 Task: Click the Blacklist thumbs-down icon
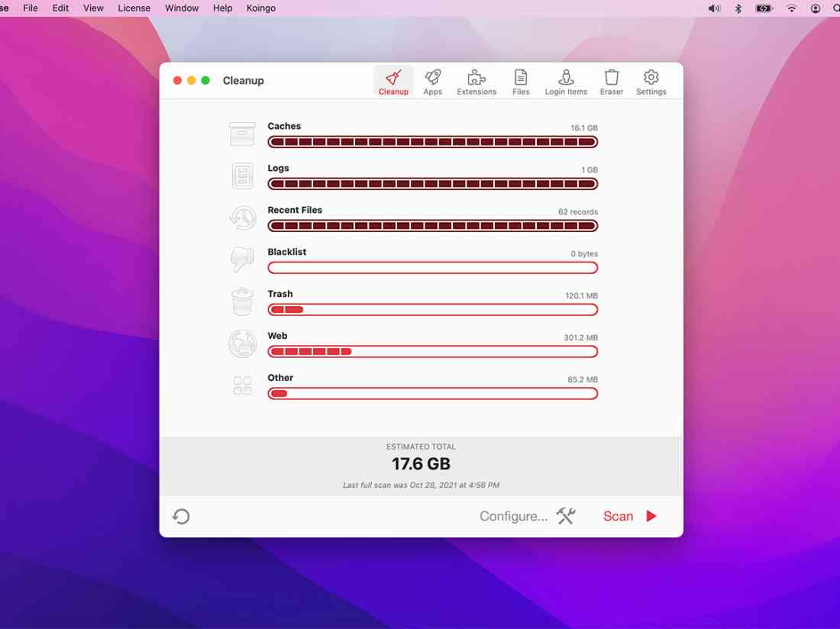(242, 259)
